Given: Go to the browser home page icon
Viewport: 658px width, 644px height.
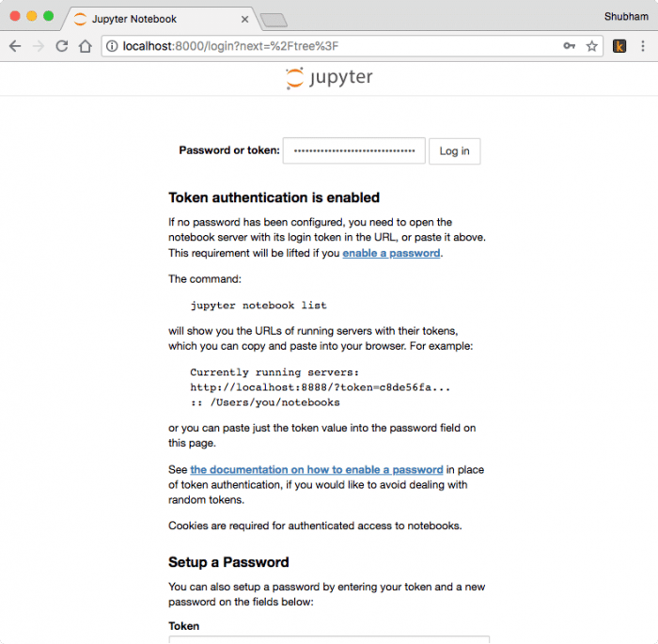Looking at the screenshot, I should tap(86, 46).
